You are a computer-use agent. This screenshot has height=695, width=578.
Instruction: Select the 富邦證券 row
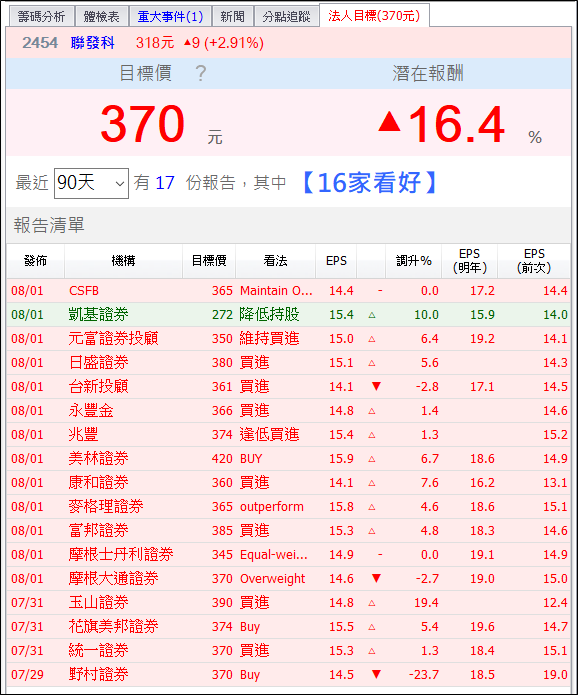289,530
